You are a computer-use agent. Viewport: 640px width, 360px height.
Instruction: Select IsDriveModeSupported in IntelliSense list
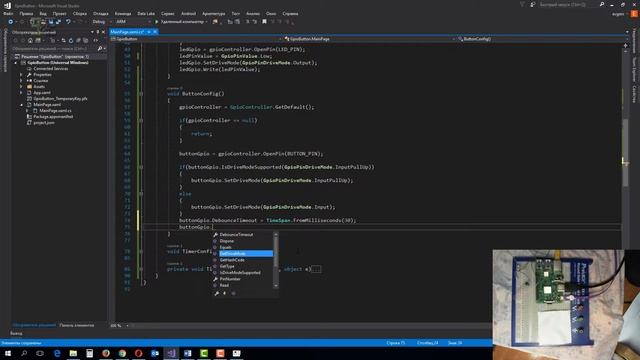pos(240,273)
